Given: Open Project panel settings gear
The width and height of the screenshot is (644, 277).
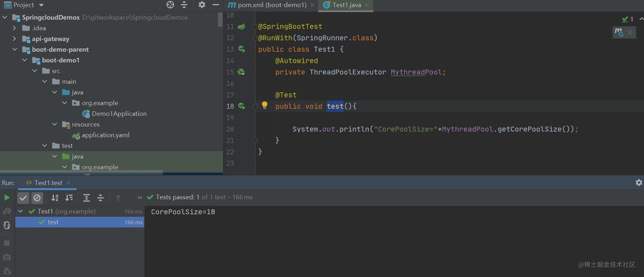Looking at the screenshot, I should tap(202, 5).
